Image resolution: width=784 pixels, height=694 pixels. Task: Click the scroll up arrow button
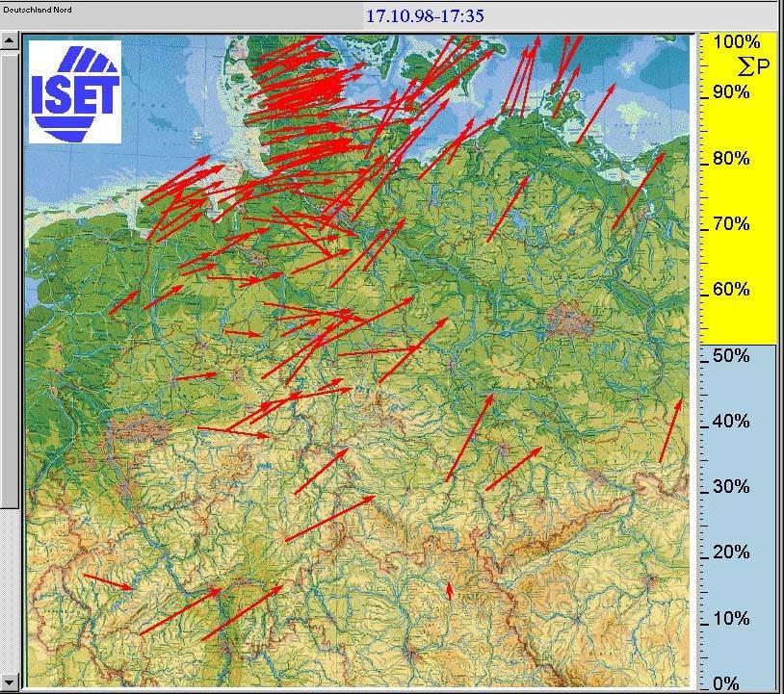pyautogui.click(x=10, y=41)
